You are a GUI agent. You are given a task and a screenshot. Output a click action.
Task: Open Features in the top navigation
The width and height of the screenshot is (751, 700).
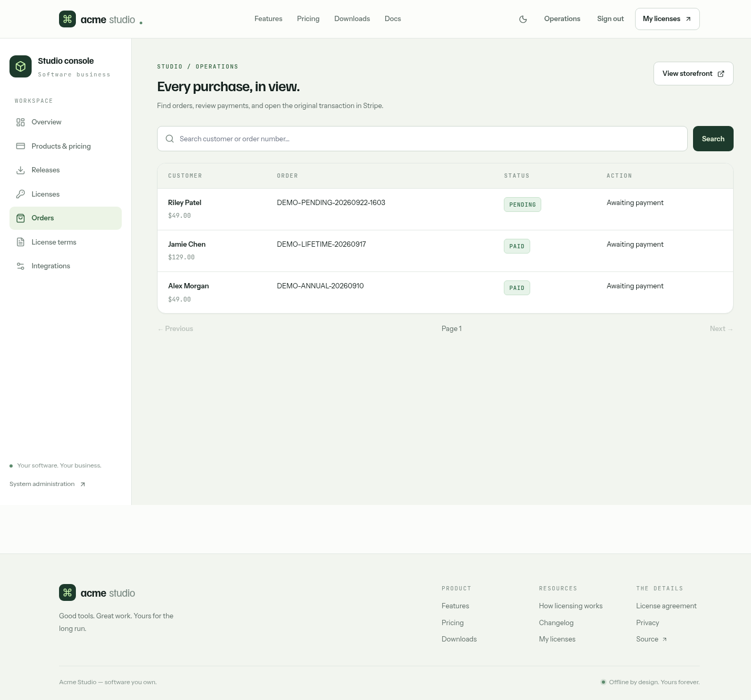tap(268, 19)
